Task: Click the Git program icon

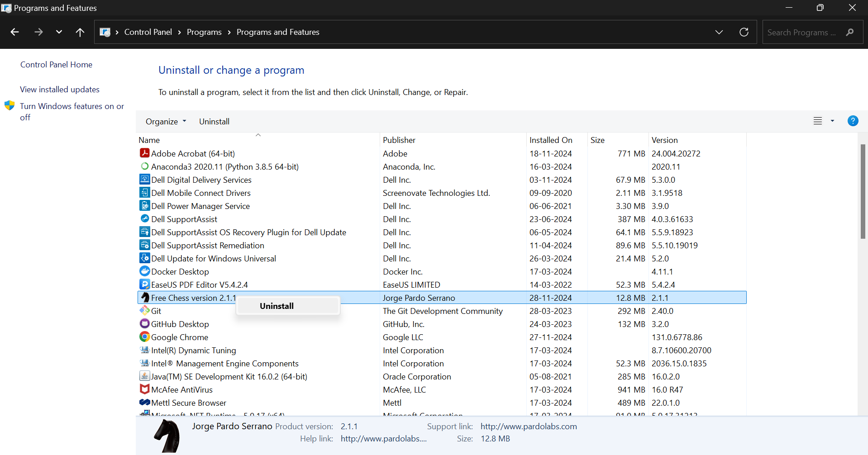Action: click(x=144, y=311)
